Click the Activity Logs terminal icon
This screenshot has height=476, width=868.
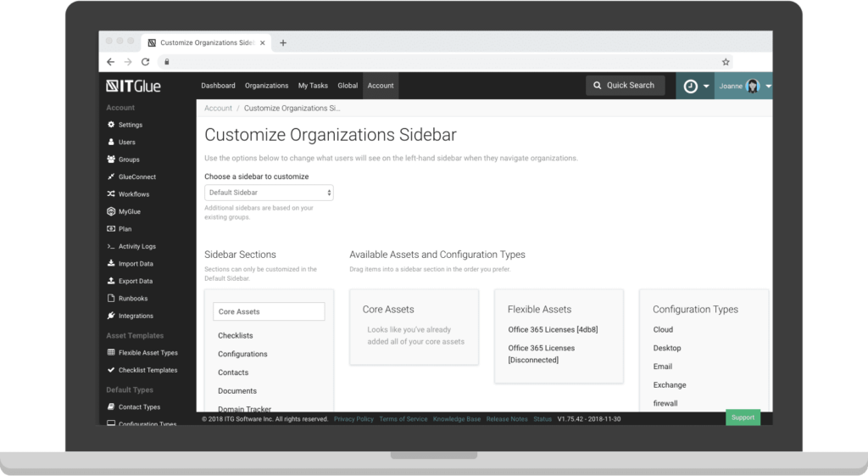point(111,246)
